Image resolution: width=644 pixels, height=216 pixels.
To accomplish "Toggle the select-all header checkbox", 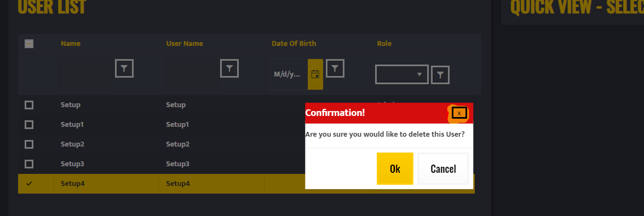I will tap(28, 43).
